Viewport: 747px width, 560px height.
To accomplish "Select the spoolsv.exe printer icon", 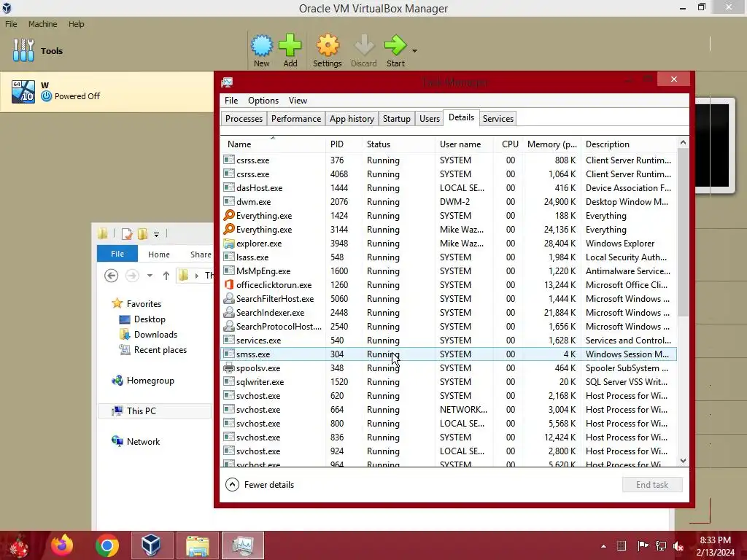I will click(229, 367).
